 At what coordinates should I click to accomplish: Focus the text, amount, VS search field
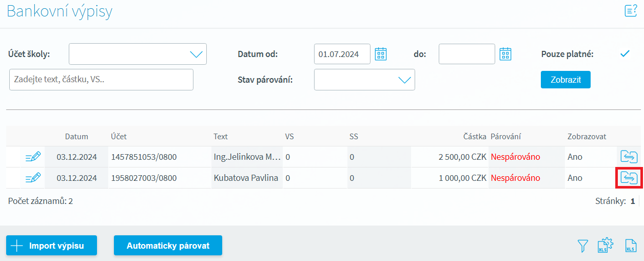(x=101, y=80)
